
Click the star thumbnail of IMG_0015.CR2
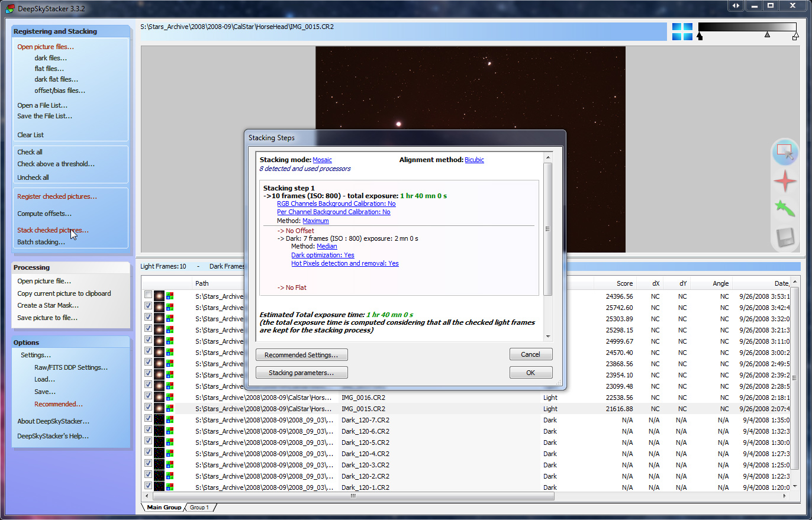click(x=159, y=409)
